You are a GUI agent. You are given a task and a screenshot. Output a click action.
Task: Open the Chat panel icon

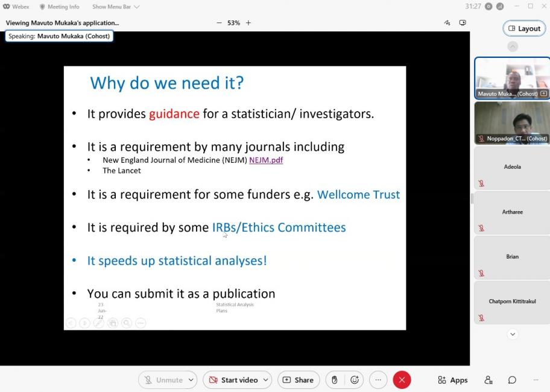pyautogui.click(x=512, y=380)
